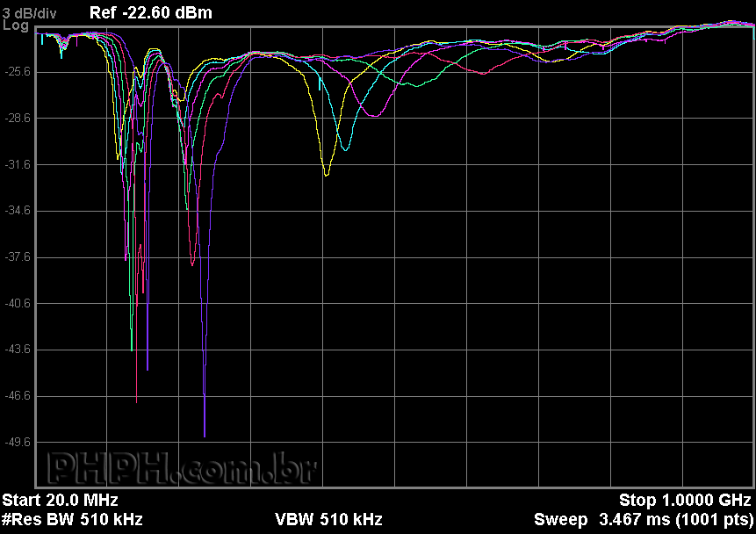Screen dimensions: 756x534
Task: Click the yellow trace dip near -31.6
Action: tap(327, 175)
